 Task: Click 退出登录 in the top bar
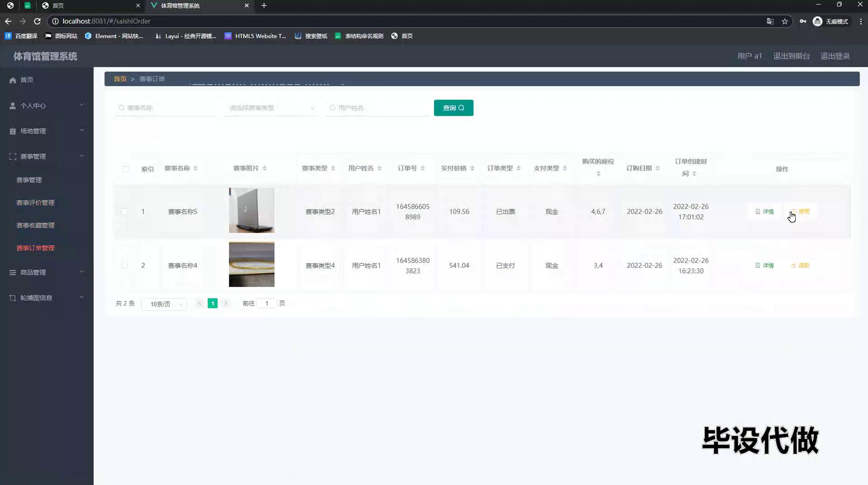pos(835,56)
